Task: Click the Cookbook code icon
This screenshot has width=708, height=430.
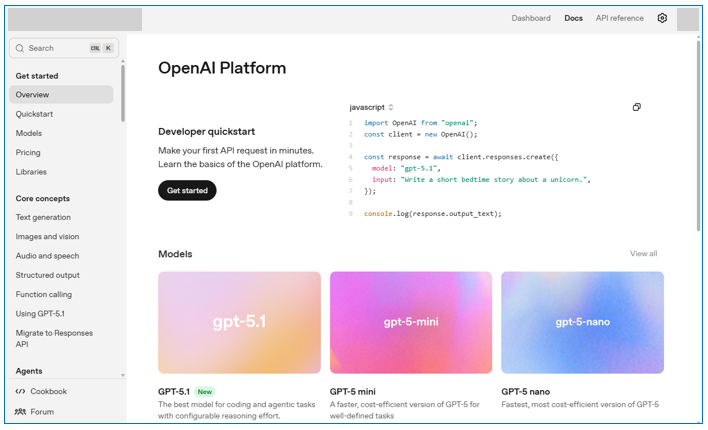Action: (21, 391)
